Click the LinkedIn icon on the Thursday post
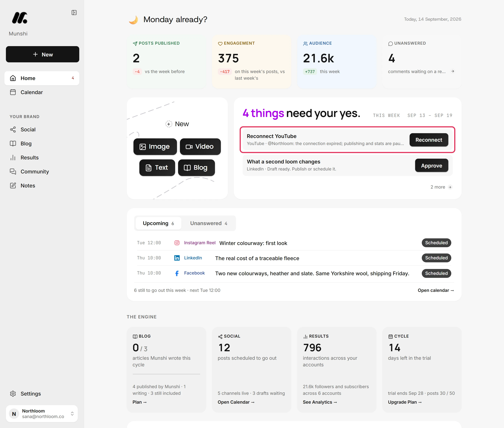 point(177,258)
